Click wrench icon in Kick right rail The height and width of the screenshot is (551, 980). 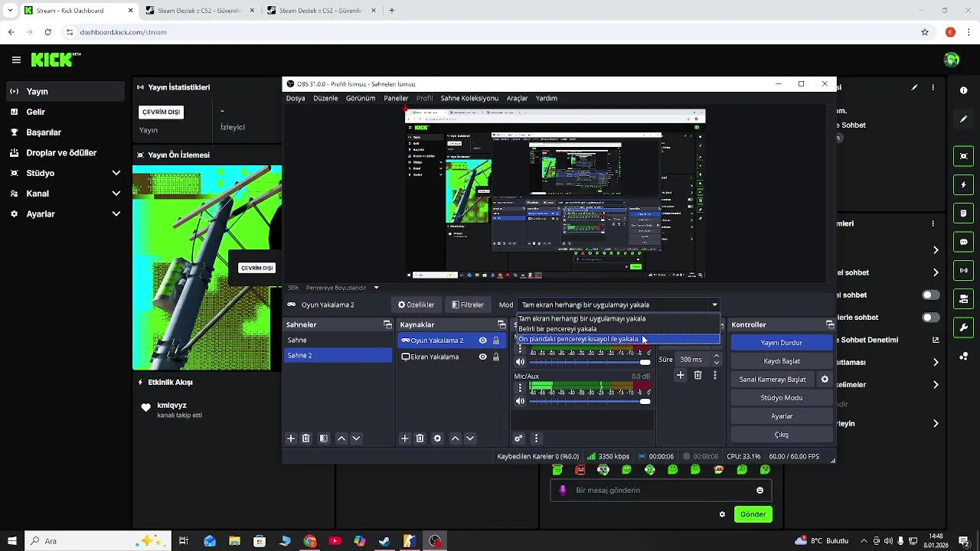[x=963, y=328]
